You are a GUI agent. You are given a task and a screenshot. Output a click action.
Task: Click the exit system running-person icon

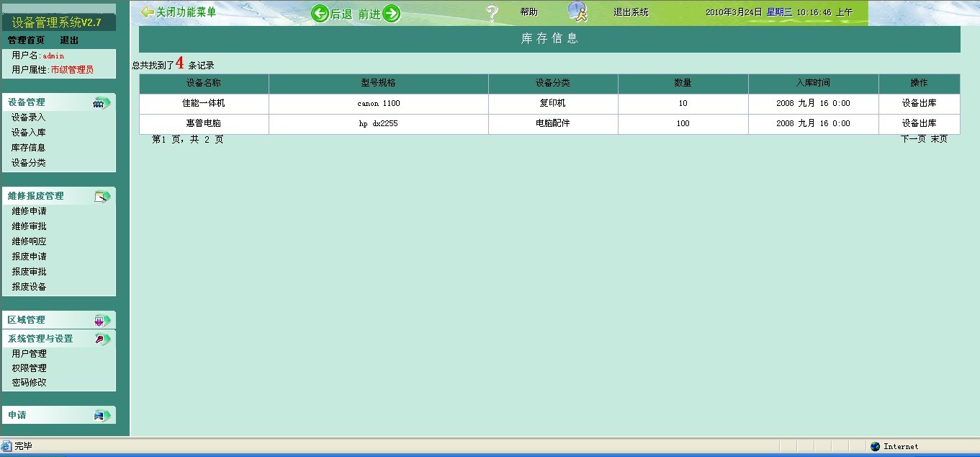pos(577,12)
